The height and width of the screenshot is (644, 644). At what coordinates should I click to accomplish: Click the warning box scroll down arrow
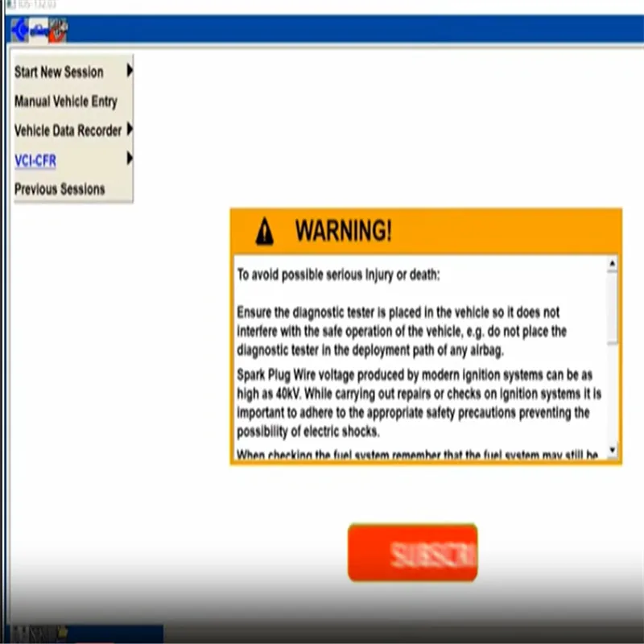coord(612,449)
